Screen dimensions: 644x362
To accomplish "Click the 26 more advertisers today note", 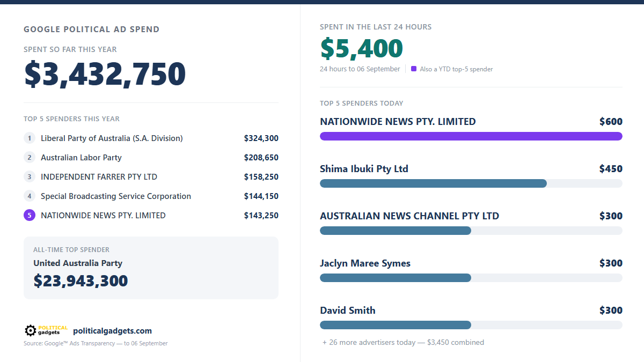I will pos(403,342).
